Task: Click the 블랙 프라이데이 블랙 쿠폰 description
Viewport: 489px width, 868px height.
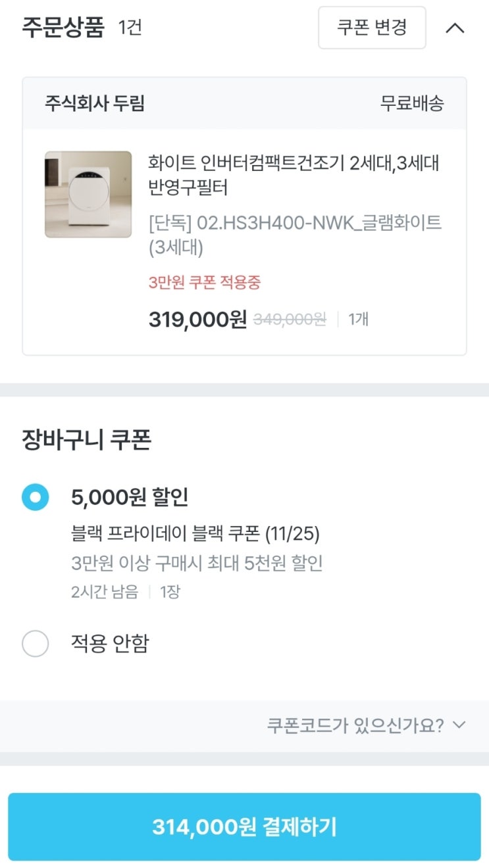Action: pyautogui.click(x=195, y=534)
